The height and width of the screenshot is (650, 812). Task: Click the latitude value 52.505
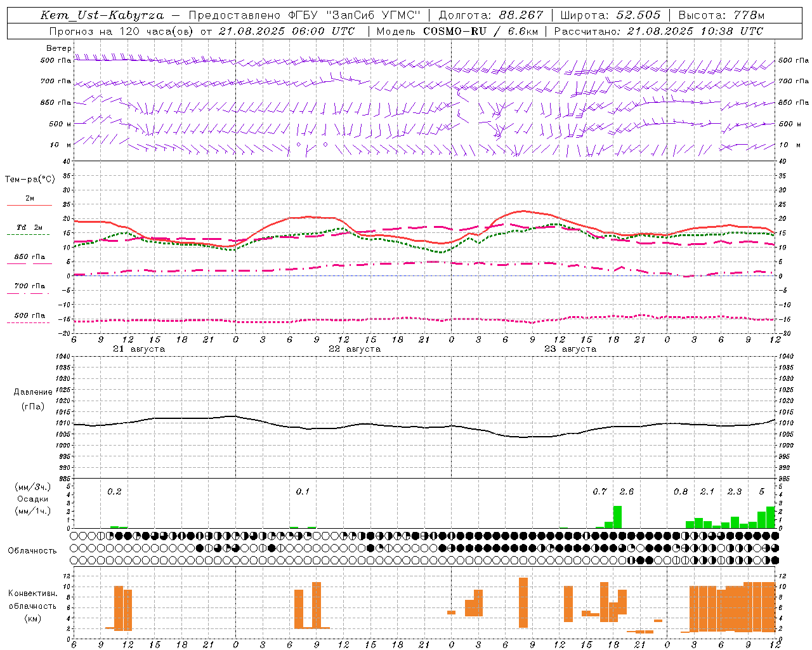tap(638, 15)
